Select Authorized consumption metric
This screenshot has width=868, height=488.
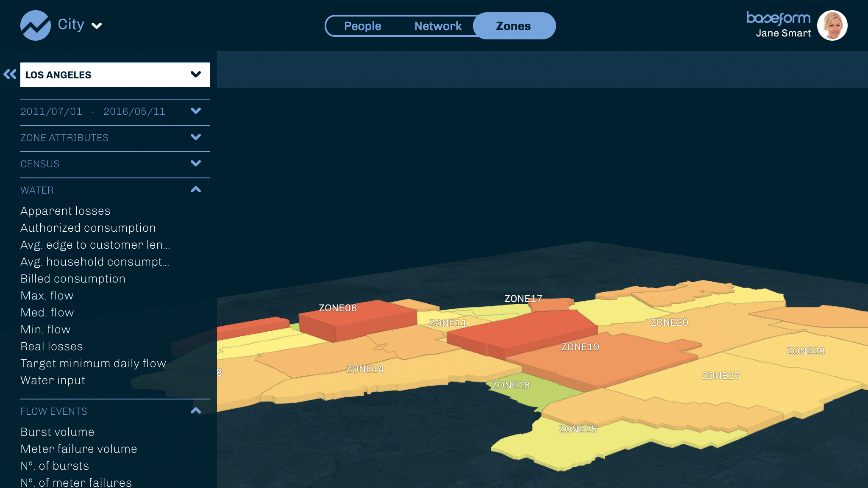click(x=88, y=228)
